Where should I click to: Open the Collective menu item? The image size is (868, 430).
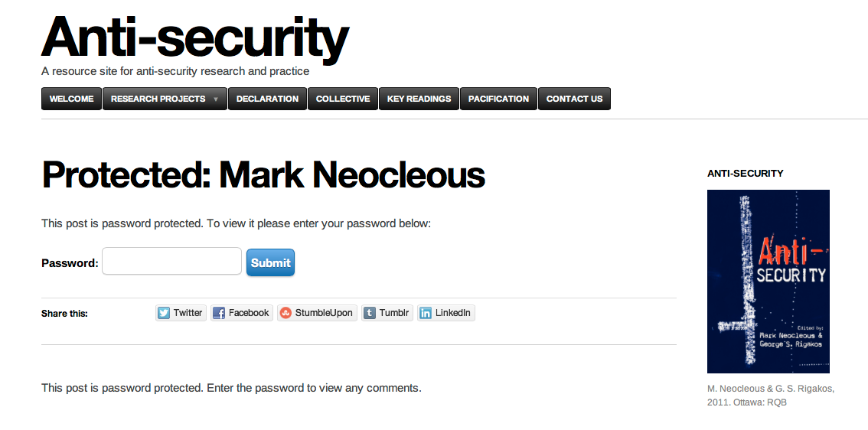[343, 99]
